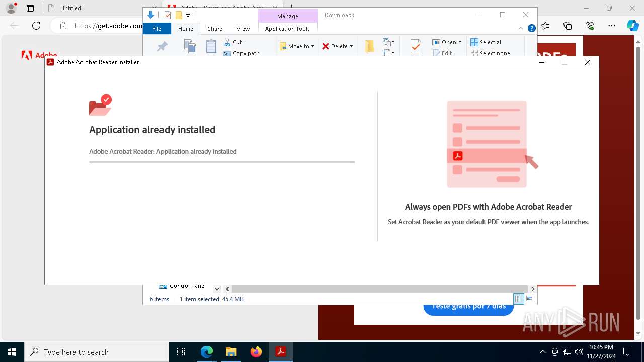This screenshot has height=362, width=644.
Task: Click the Teste grátis por 7 dias button
Action: (468, 307)
